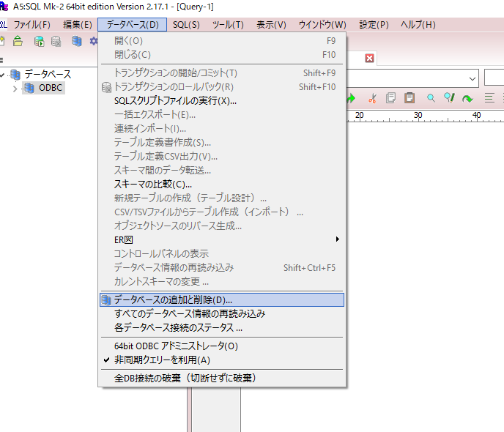Viewport: 504px width, 432px height.
Task: Click the grey disconnect database toolbar icon
Action: point(56,41)
